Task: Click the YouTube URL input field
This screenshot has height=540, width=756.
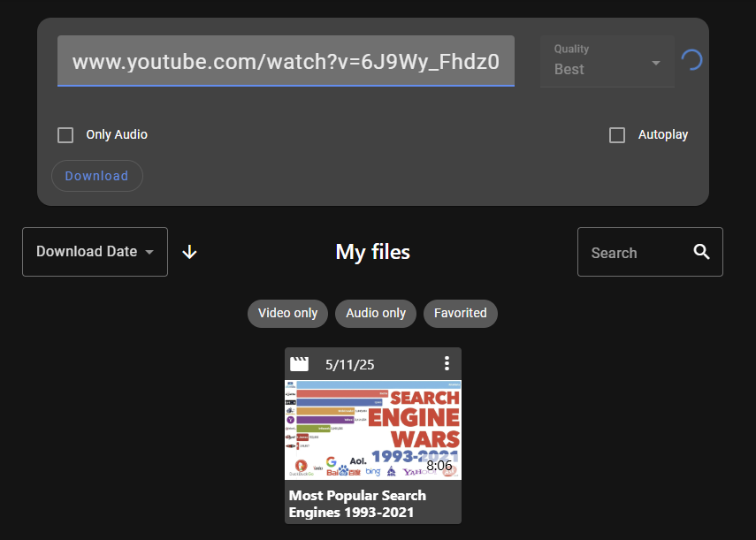Action: [285, 62]
